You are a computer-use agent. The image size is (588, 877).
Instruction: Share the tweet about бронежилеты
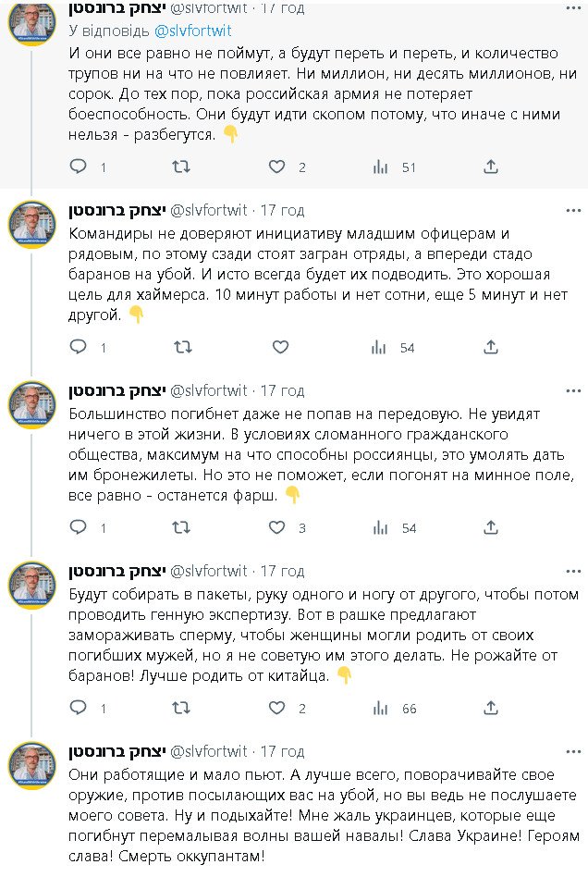point(492,528)
